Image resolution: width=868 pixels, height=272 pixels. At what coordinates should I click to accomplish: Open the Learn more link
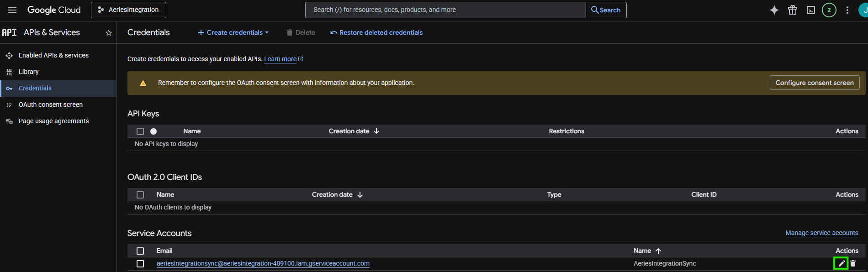coord(283,59)
